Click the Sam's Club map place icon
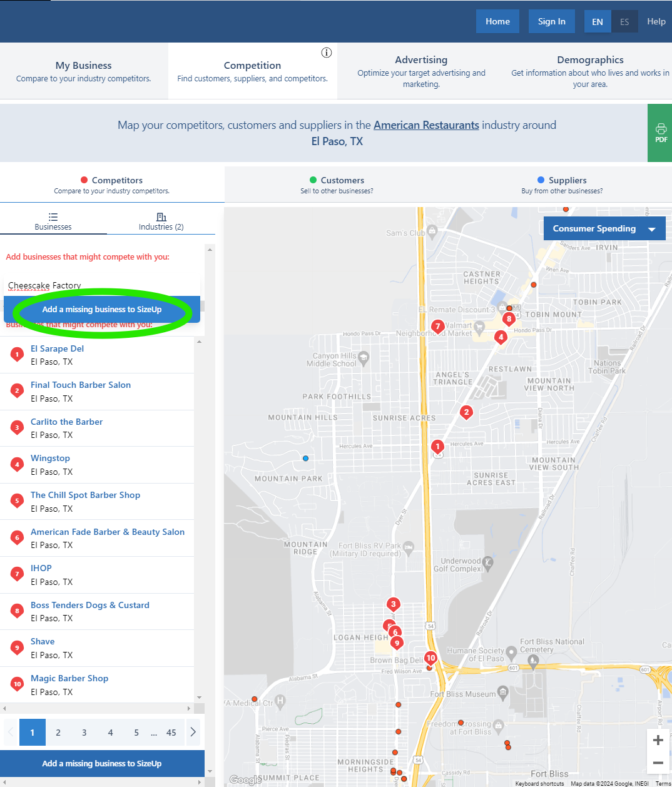This screenshot has width=672, height=787. 432,232
